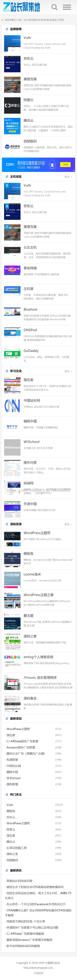This screenshot has height=980, width=77.
Task: Open the 腾讯云 promo thumbnail
Action: click(12, 126)
